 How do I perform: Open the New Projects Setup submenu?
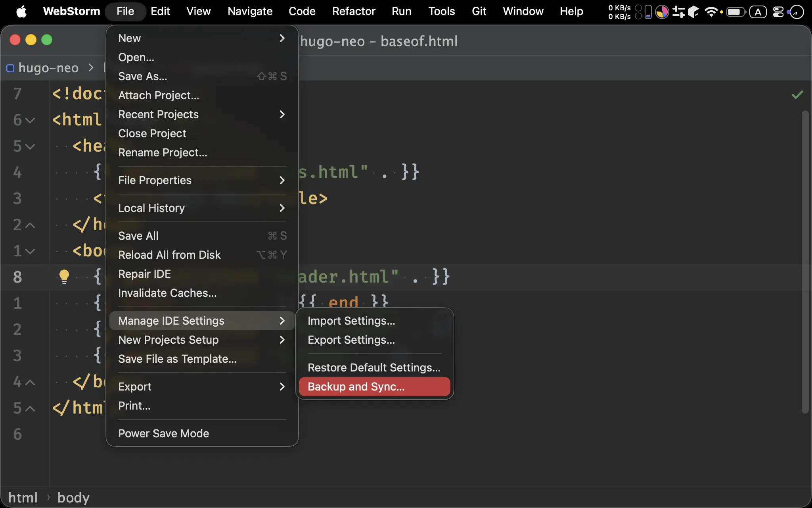202,340
